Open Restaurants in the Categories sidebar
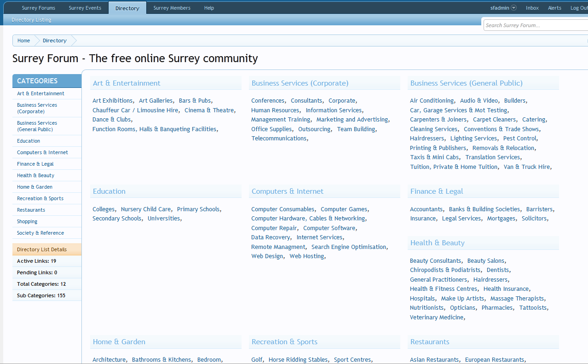 31,210
